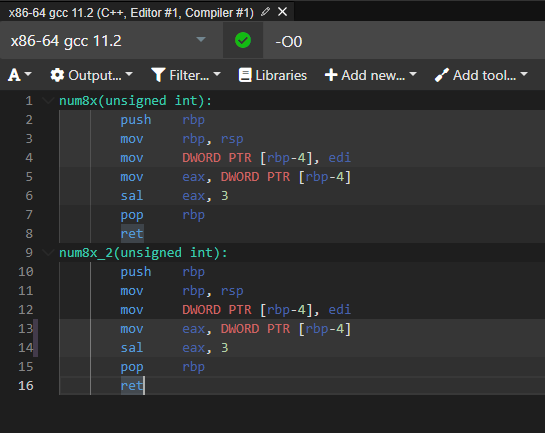Click 'mov rbp, rsp' on line 3
Image resolution: width=545 pixels, height=433 pixels.
coord(181,139)
